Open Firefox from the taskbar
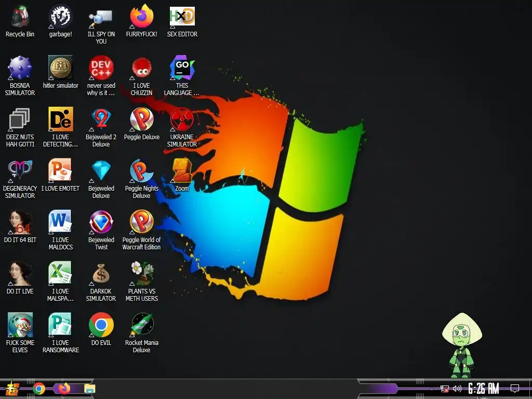The height and width of the screenshot is (399, 532). coord(64,389)
